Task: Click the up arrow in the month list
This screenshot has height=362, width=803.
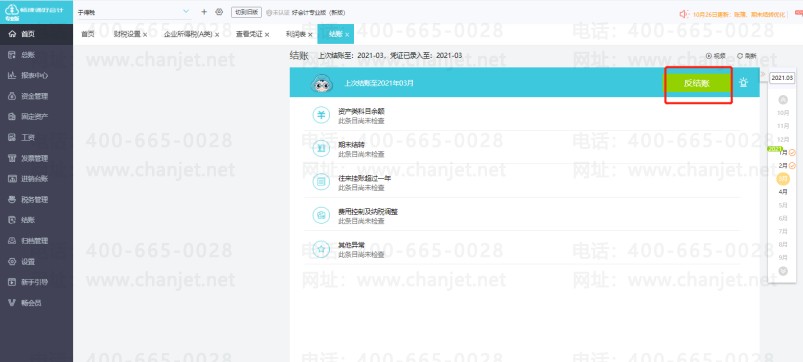Action: coord(783,99)
